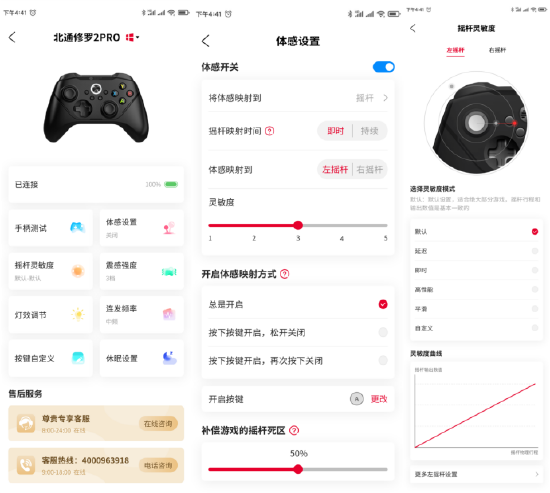Viewport: 550px width, 493px height.
Task: Open 休眠设置 sleep settings moon icon
Action: tap(169, 358)
